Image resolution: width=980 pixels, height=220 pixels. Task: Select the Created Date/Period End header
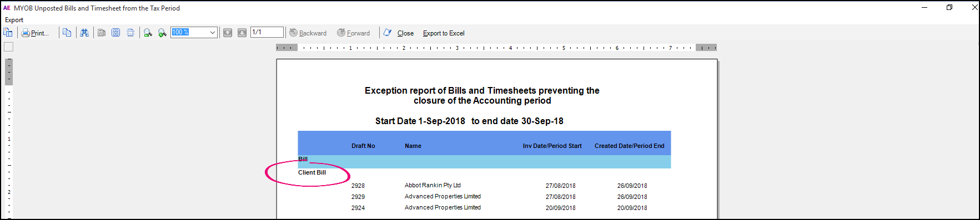630,146
